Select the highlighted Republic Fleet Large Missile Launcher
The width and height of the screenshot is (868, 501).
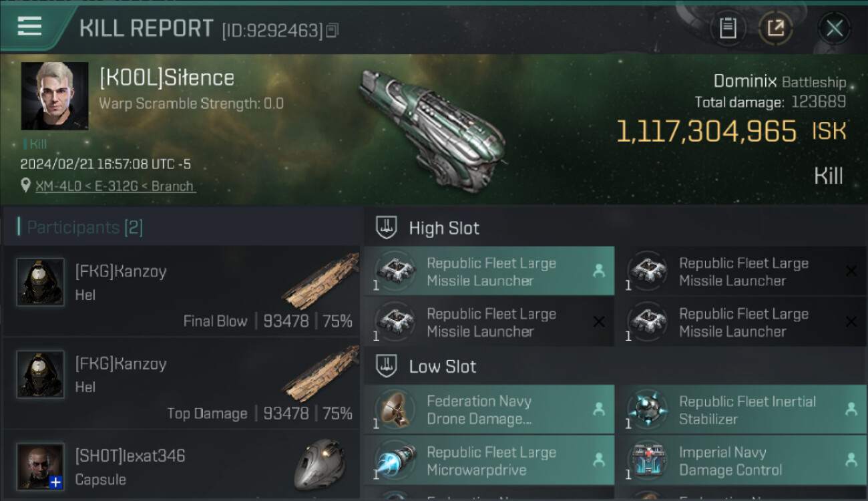click(x=489, y=271)
